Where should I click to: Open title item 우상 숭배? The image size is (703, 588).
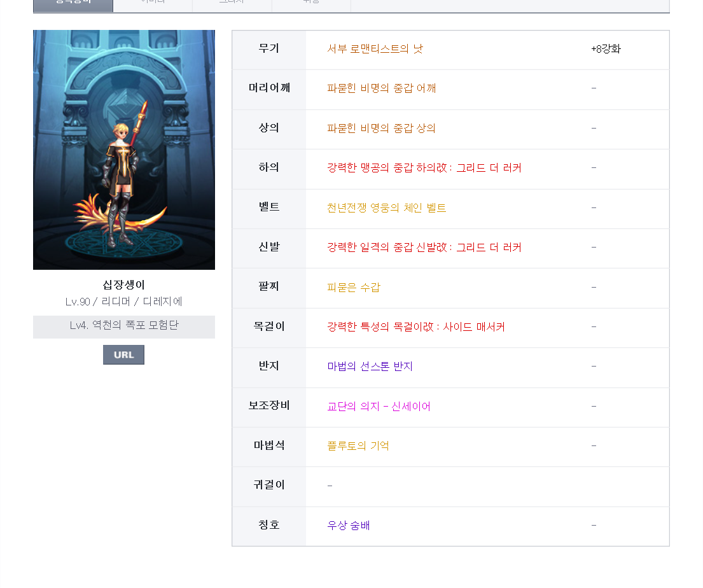pyautogui.click(x=349, y=525)
